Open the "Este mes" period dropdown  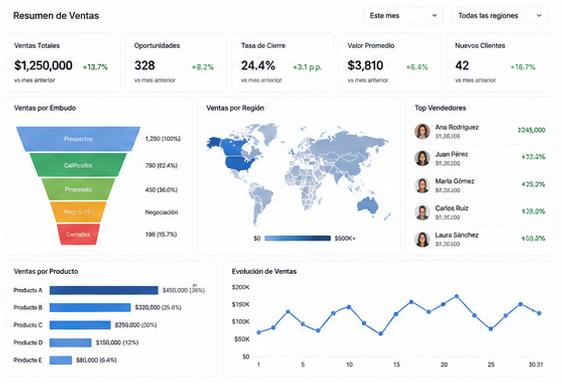(x=404, y=16)
